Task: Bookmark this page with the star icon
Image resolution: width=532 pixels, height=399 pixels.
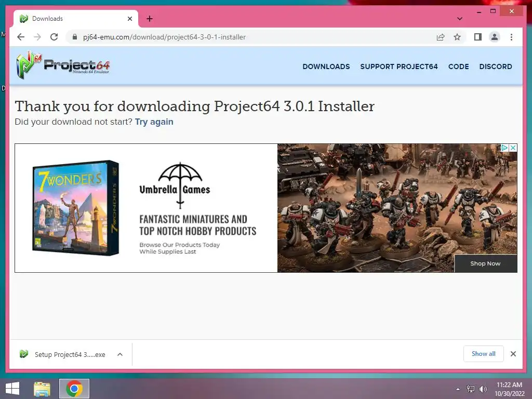Action: click(457, 37)
